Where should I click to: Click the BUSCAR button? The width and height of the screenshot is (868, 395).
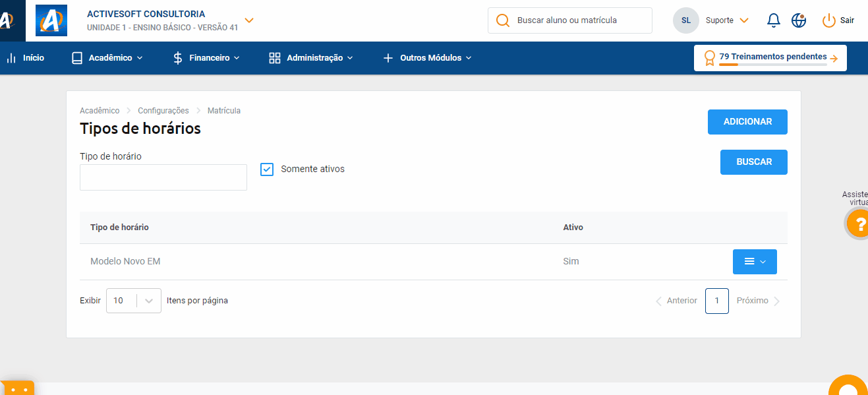click(x=754, y=162)
